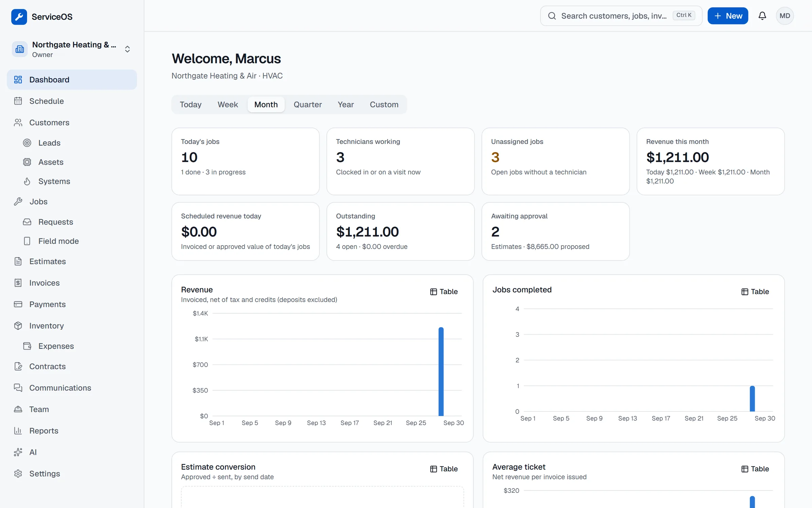The image size is (812, 508).
Task: Open Contracts in the sidebar
Action: [x=72, y=366]
